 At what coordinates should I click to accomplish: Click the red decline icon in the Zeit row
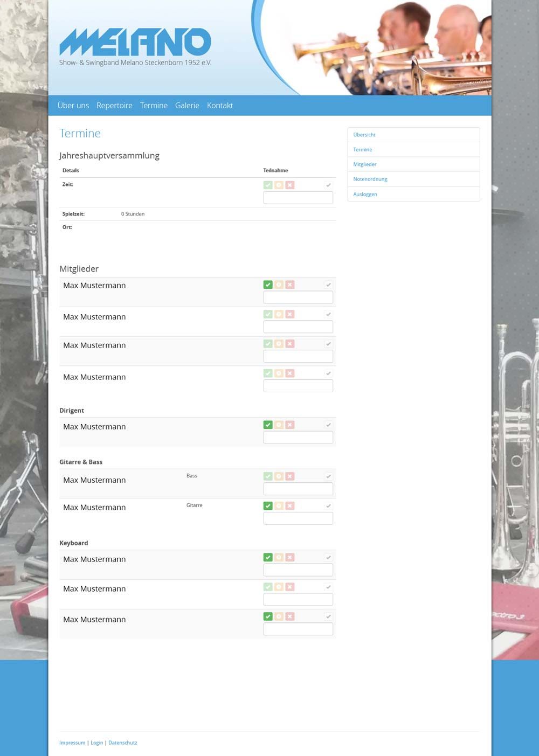(290, 185)
